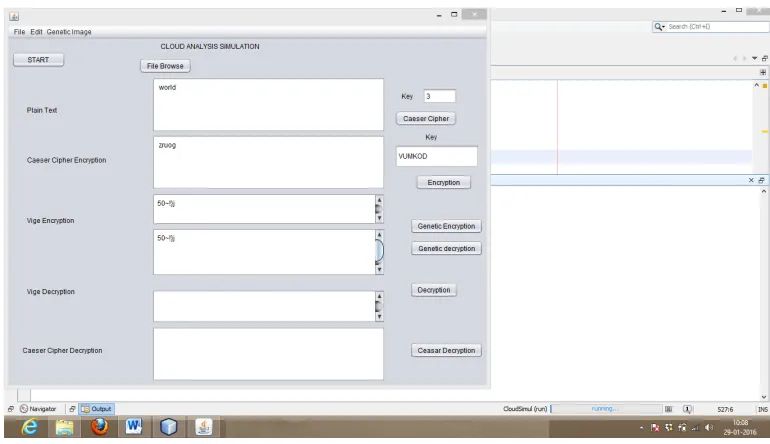Open Internet Explorer from the taskbar
This screenshot has height=444, width=770.
click(x=29, y=426)
